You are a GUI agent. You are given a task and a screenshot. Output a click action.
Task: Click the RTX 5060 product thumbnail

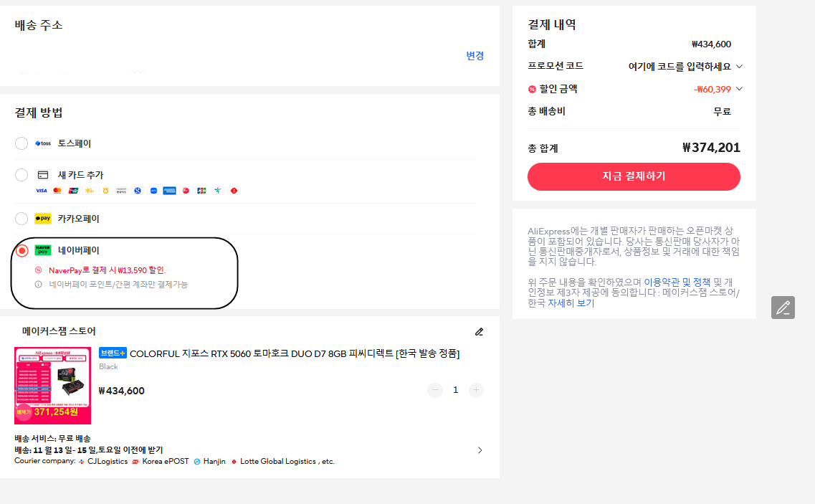click(52, 385)
